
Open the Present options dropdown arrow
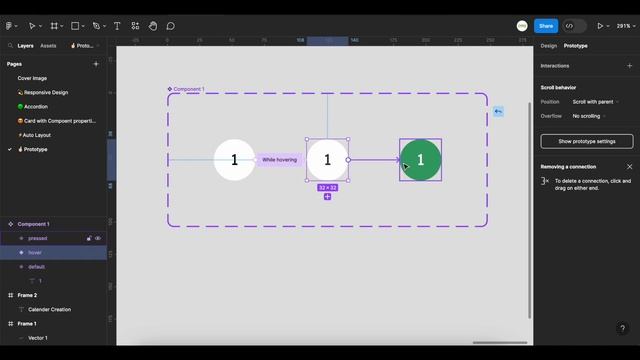(608, 26)
